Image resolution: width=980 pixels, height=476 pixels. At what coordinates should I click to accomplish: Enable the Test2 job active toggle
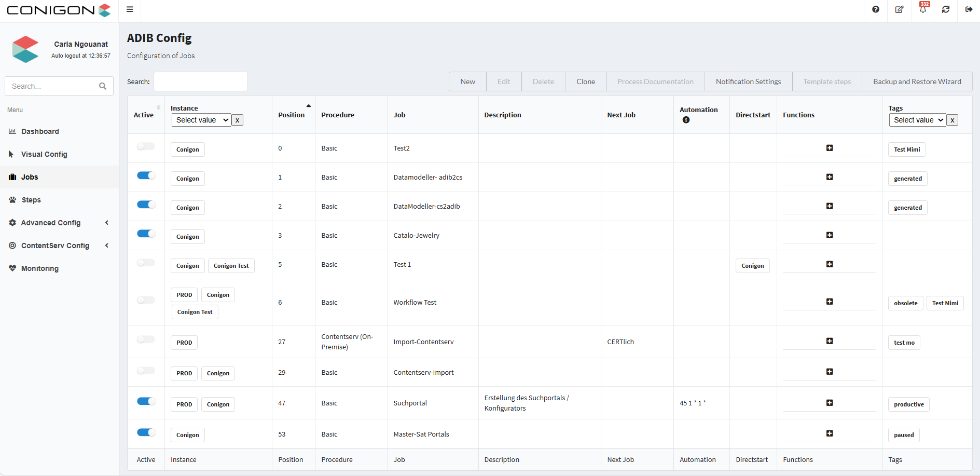[146, 146]
